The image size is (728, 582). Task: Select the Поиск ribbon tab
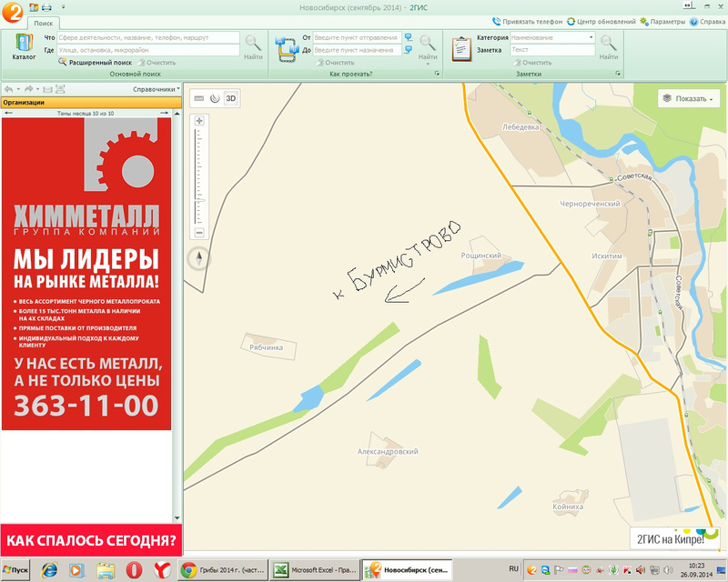click(x=43, y=24)
